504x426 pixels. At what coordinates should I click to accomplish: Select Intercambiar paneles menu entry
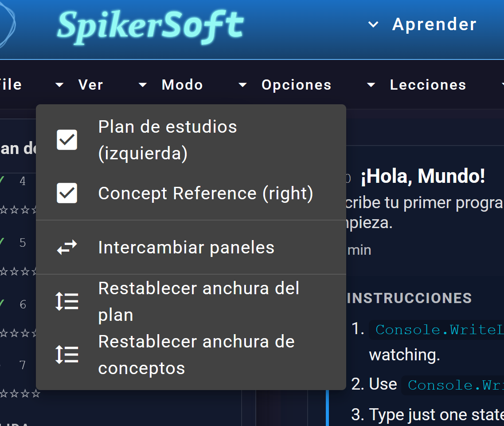click(191, 247)
